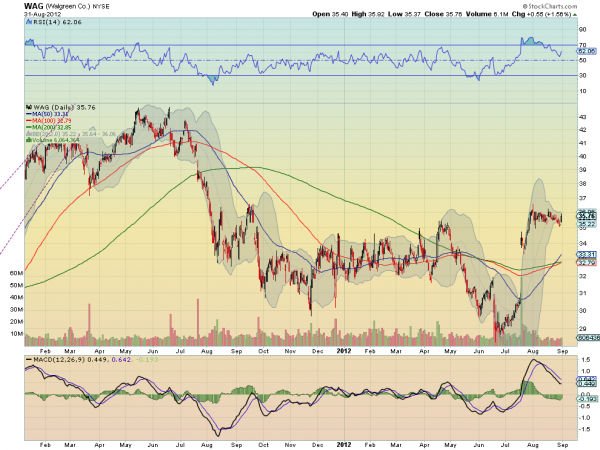Click the 1.5 label on the MACD axis
The image size is (600, 450).
point(585,360)
